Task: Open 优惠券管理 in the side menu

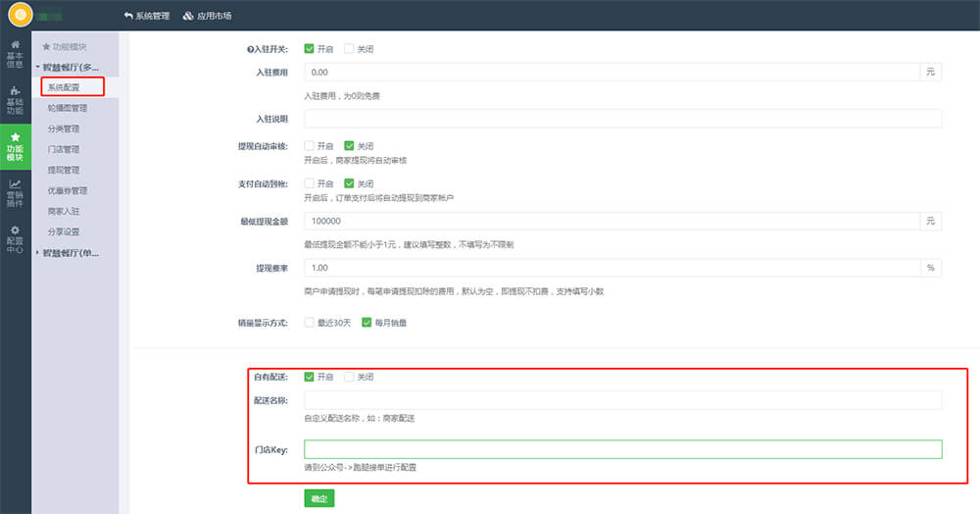Action: [x=68, y=190]
